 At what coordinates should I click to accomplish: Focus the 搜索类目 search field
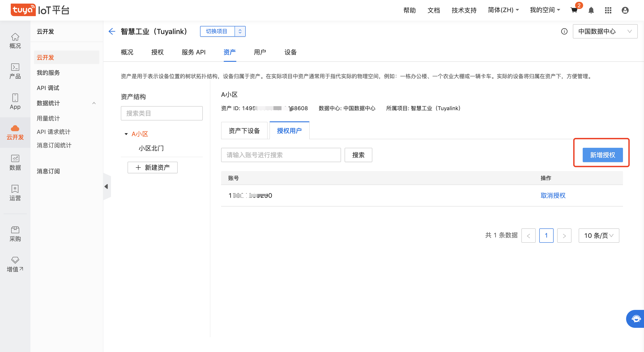point(162,113)
